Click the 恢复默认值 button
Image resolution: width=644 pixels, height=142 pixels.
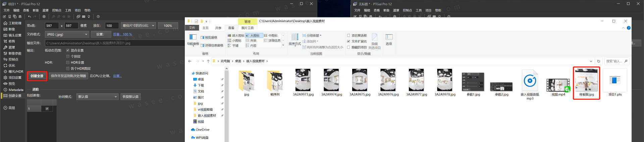(130, 97)
